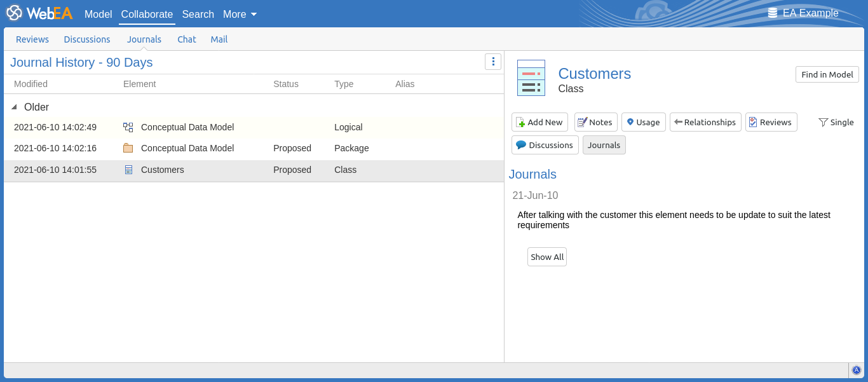This screenshot has width=868, height=382.
Task: Toggle the Journals view button
Action: point(604,145)
